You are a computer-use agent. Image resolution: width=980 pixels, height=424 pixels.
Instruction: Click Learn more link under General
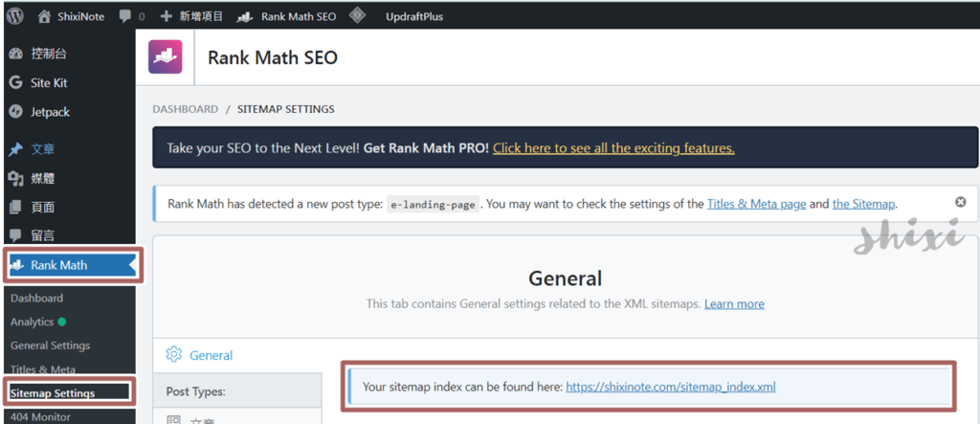734,304
